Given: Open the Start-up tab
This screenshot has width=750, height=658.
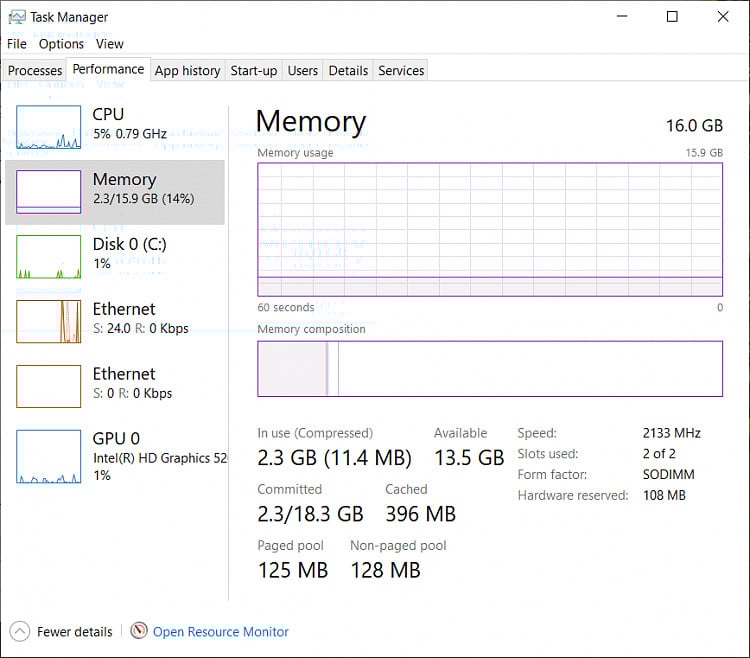Looking at the screenshot, I should (x=254, y=70).
